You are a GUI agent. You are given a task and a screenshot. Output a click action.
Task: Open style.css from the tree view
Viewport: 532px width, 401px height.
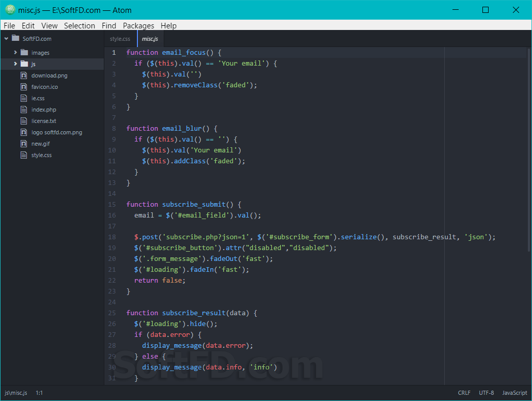click(x=41, y=155)
